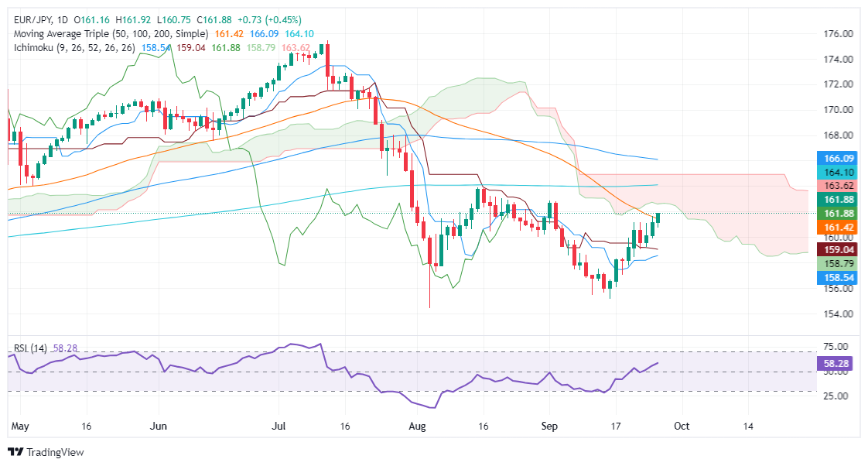The image size is (868, 466).
Task: Click Aug on the time axis
Action: pyautogui.click(x=418, y=426)
